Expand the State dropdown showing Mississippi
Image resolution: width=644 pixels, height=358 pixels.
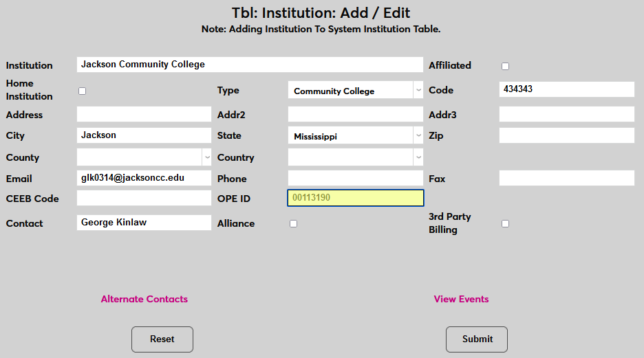pos(355,136)
